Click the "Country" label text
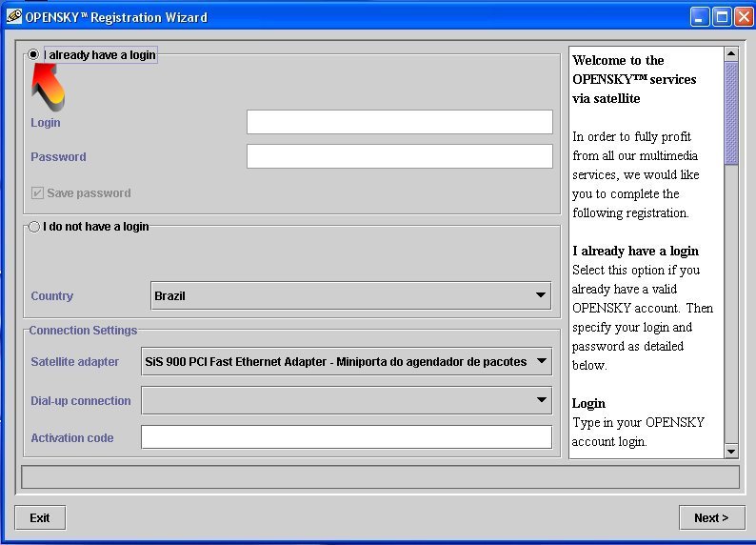 pyautogui.click(x=52, y=296)
